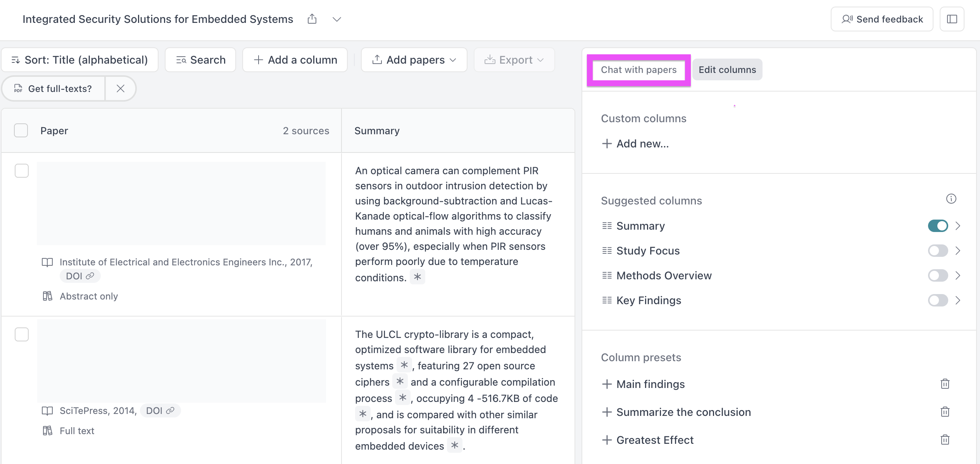The width and height of the screenshot is (980, 464).
Task: Turn off the Summary column toggle
Action: point(937,226)
